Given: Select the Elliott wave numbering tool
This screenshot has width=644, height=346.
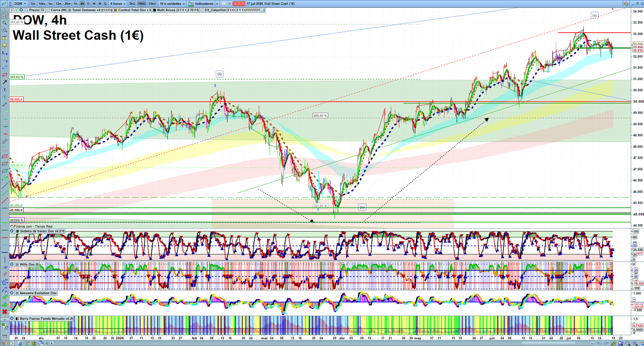Looking at the screenshot, I should pyautogui.click(x=4, y=282).
